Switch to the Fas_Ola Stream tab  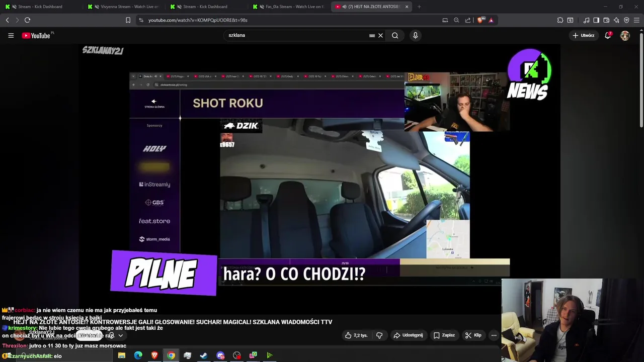[289, 7]
